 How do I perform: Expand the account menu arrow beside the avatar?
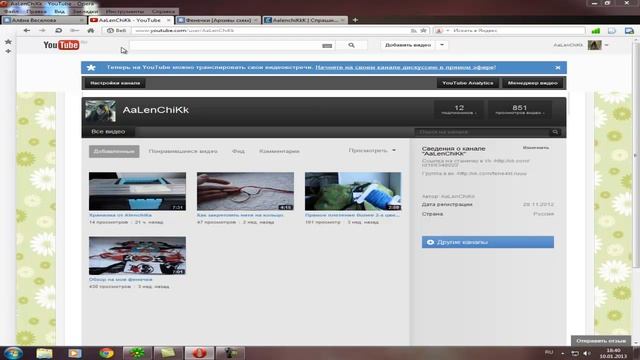(606, 45)
